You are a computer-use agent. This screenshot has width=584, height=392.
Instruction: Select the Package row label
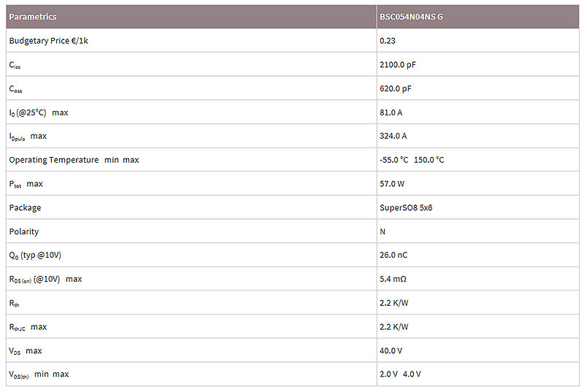[x=25, y=207]
